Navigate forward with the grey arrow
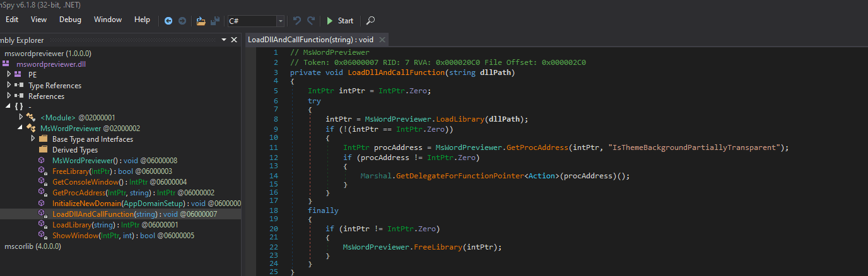The height and width of the screenshot is (276, 868). (182, 21)
